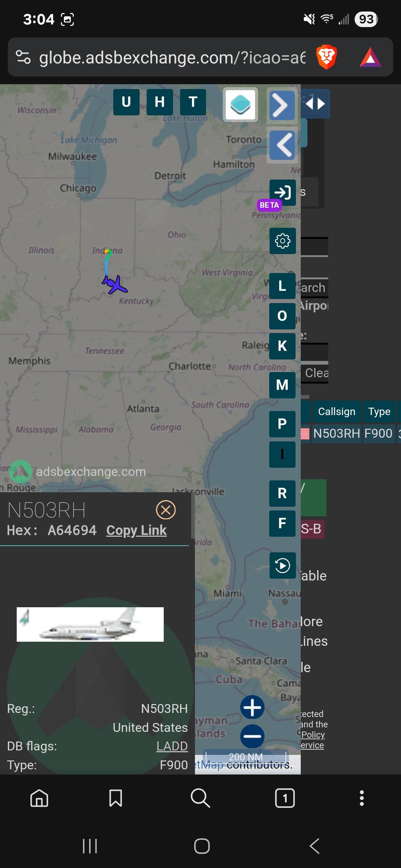Toggle the U map button
Viewport: 401px width, 868px height.
pos(126,102)
